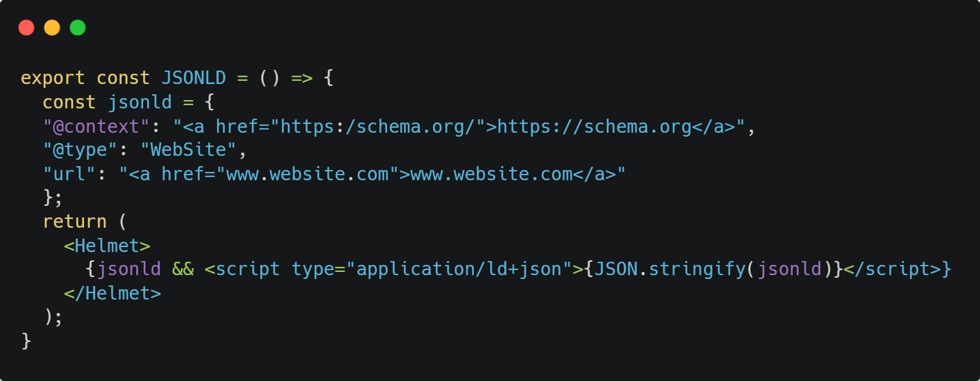Click the return keyword

pos(74,221)
